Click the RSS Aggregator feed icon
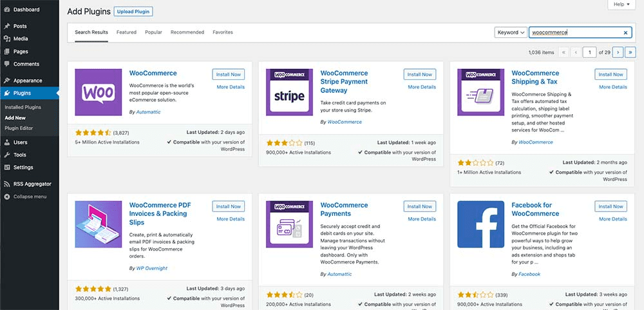 (x=6, y=184)
